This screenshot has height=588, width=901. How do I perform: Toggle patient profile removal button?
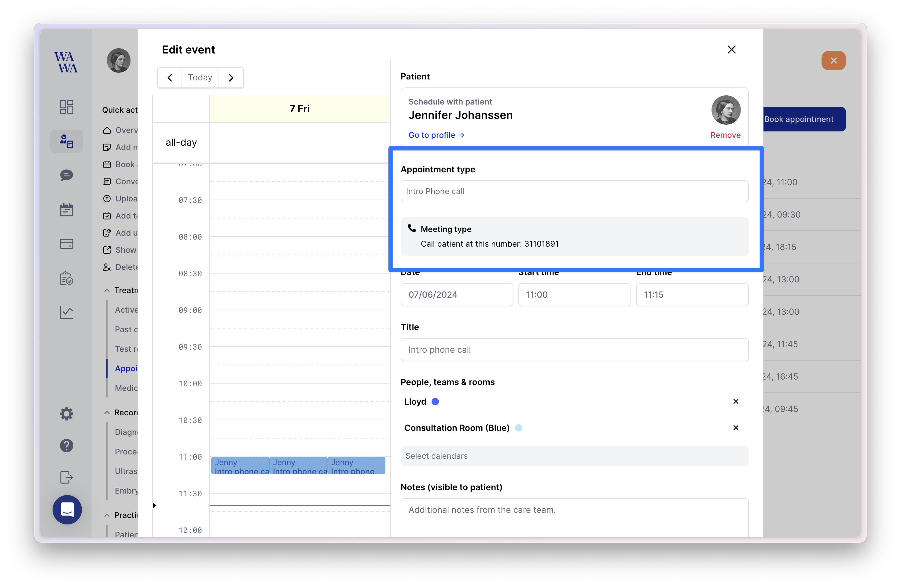pyautogui.click(x=725, y=135)
